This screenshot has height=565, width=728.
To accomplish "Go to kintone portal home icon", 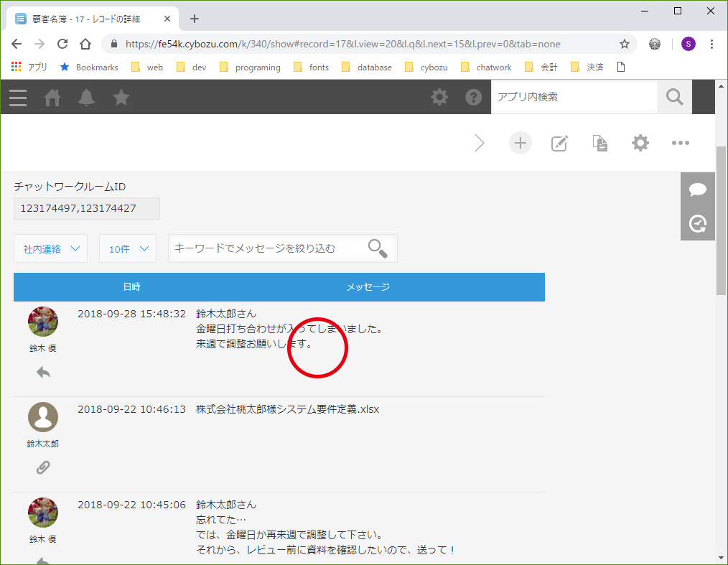I will click(52, 98).
